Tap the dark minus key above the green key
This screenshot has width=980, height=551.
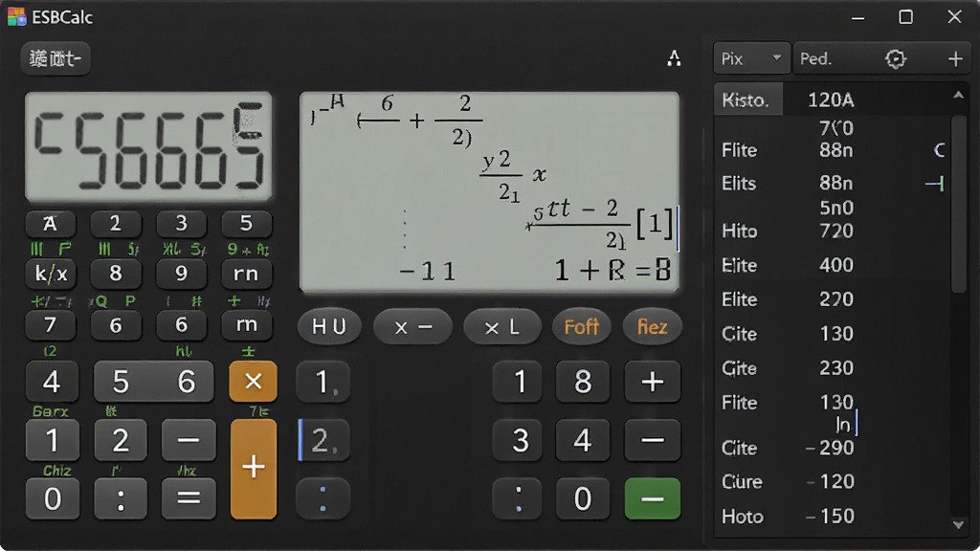tap(652, 440)
